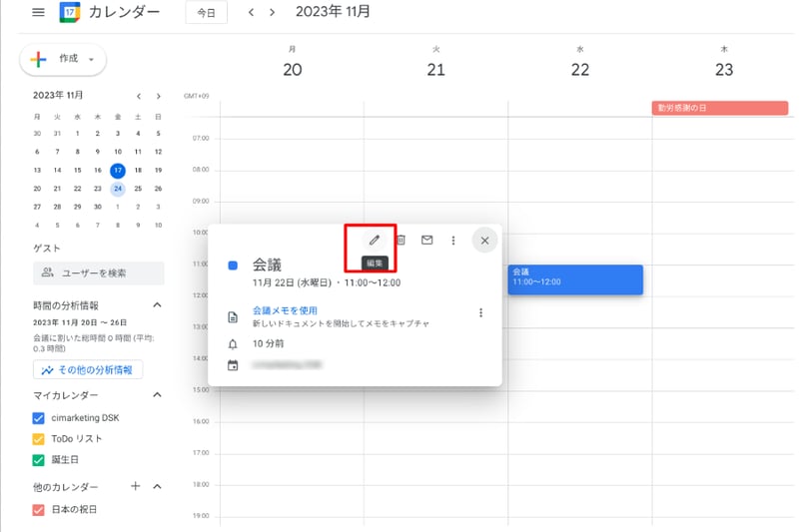This screenshot has width=803, height=532.
Task: Open the main hamburger menu
Action: [38, 12]
